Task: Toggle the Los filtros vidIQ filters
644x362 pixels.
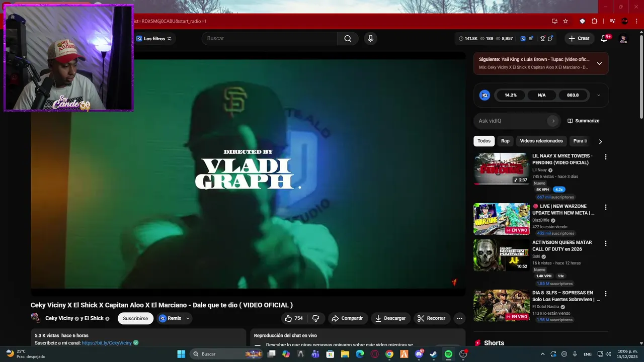Action: click(154, 39)
